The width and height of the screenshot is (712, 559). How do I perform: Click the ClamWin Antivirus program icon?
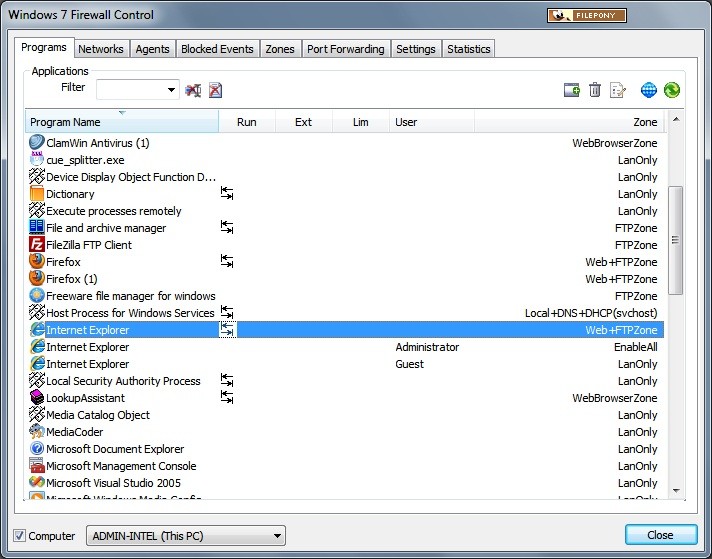click(37, 143)
